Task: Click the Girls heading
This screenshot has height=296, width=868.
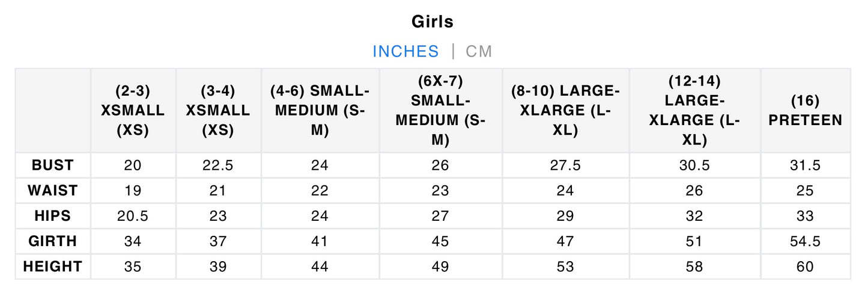Action: point(432,22)
